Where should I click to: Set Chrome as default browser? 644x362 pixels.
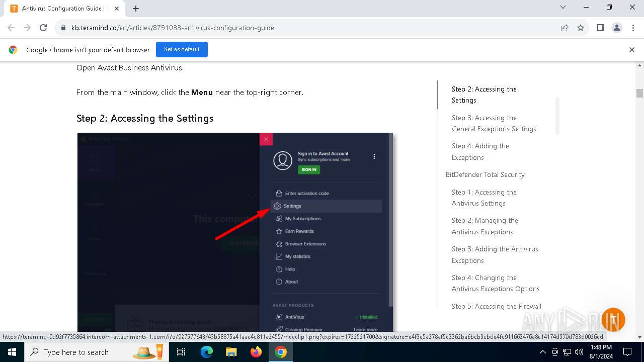pos(182,49)
